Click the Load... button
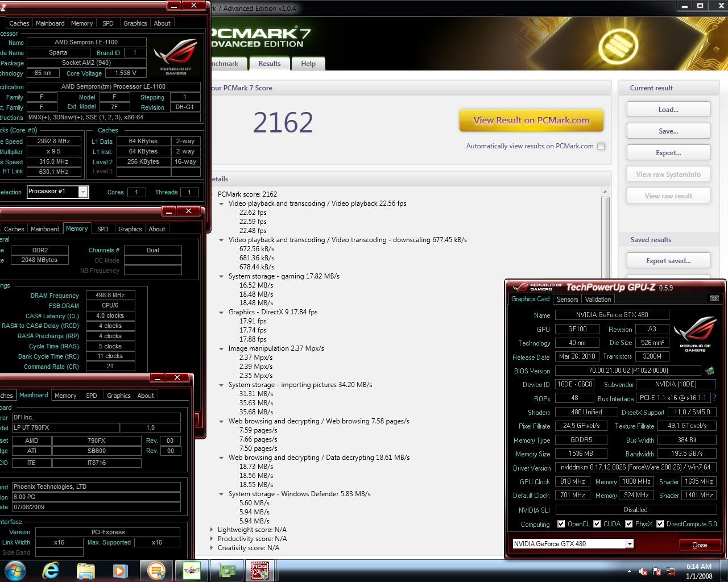Image resolution: width=728 pixels, height=582 pixels. (668, 110)
